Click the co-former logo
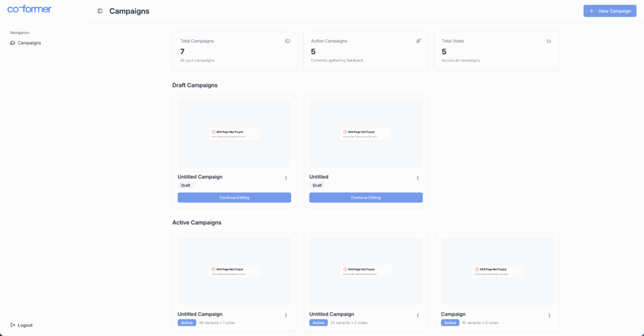This screenshot has width=644, height=336. (x=30, y=9)
